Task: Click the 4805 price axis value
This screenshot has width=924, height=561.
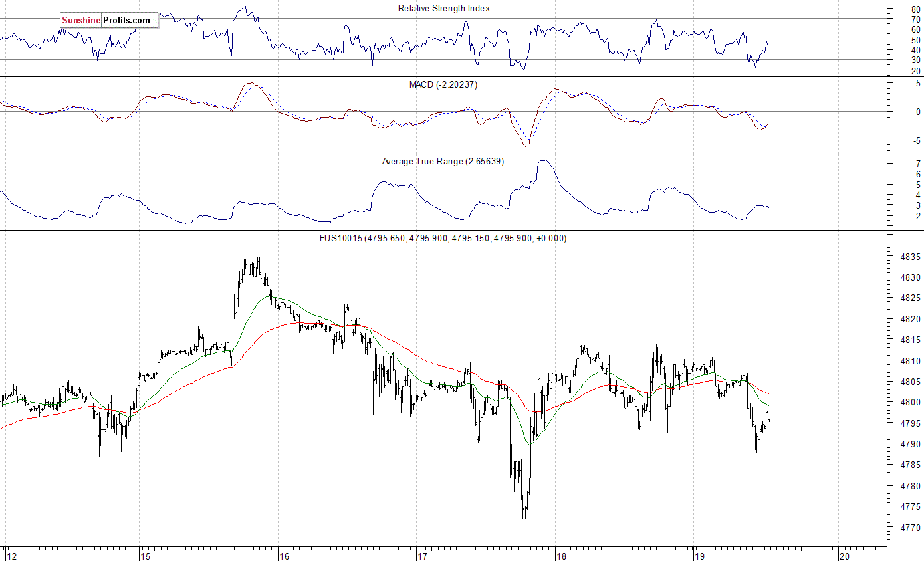Action: pyautogui.click(x=910, y=382)
